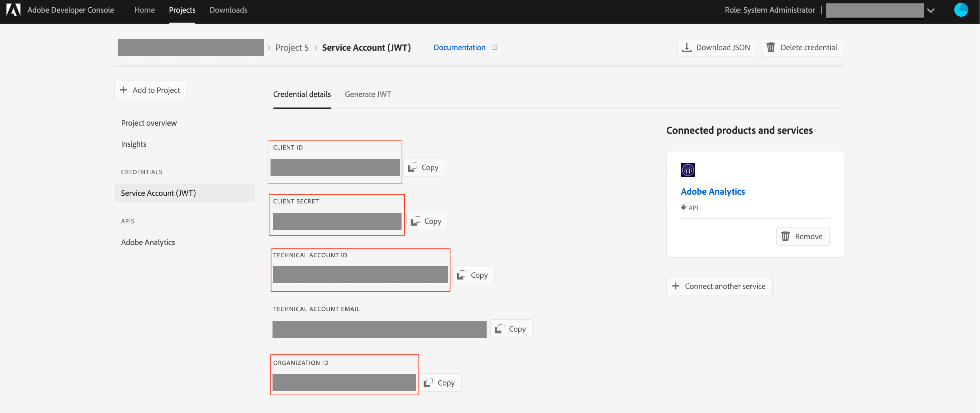Viewport: 980px width, 413px height.
Task: Copy the Client Secret value
Action: pyautogui.click(x=427, y=221)
